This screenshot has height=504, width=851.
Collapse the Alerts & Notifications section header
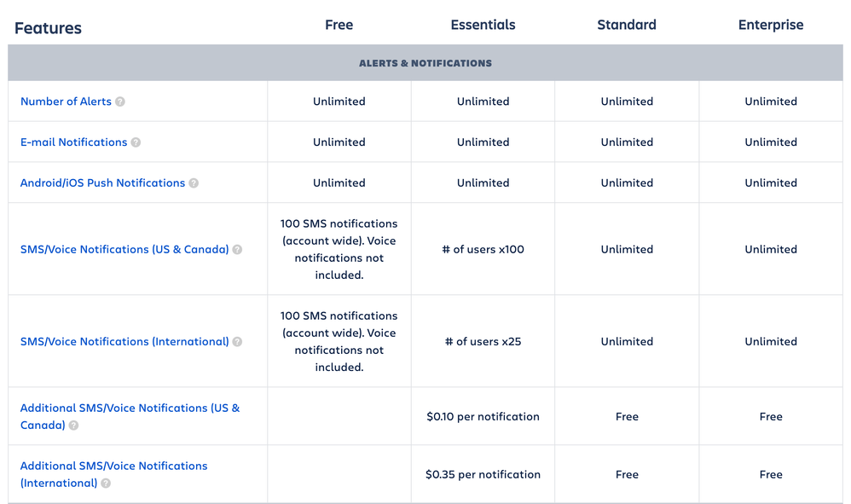click(425, 63)
